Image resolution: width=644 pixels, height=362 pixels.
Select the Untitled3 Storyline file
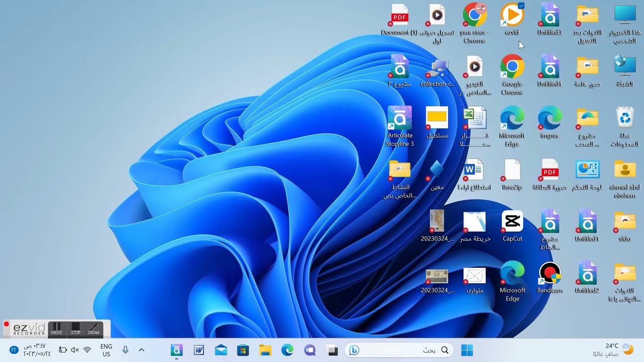click(549, 20)
